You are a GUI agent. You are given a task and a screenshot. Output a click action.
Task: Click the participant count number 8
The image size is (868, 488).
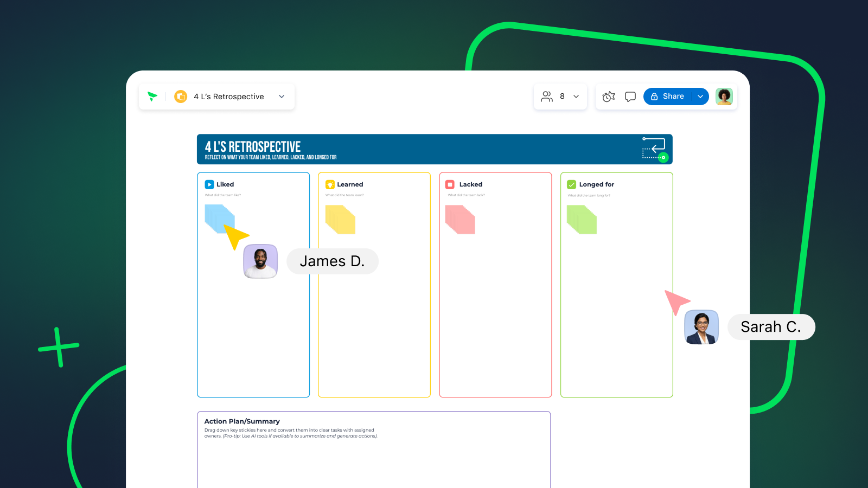click(x=562, y=97)
